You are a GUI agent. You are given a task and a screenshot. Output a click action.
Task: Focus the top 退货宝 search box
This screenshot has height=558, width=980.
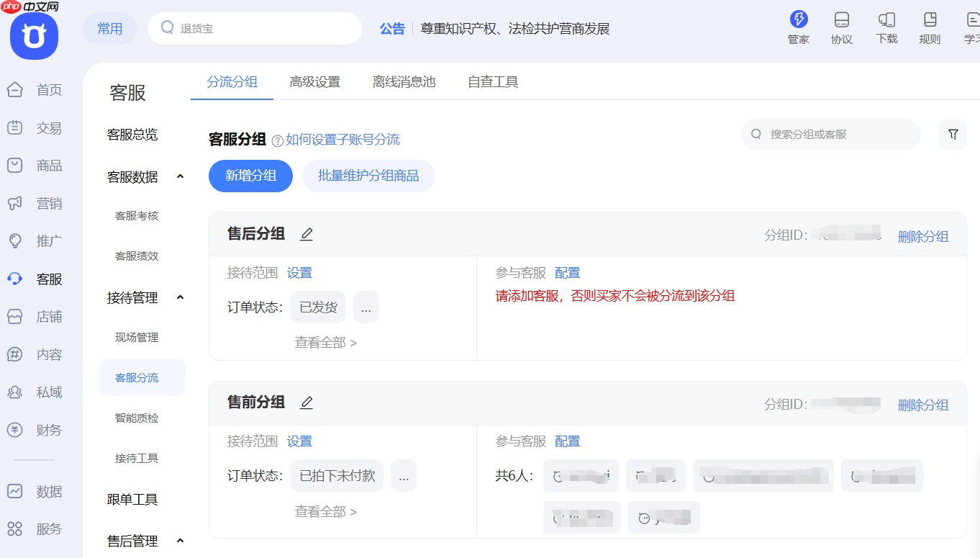coord(255,29)
